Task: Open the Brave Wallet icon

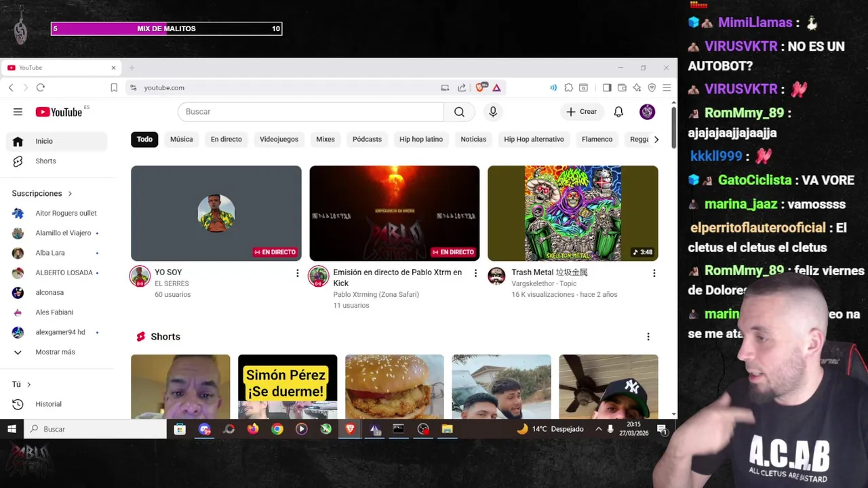Action: pyautogui.click(x=622, y=87)
